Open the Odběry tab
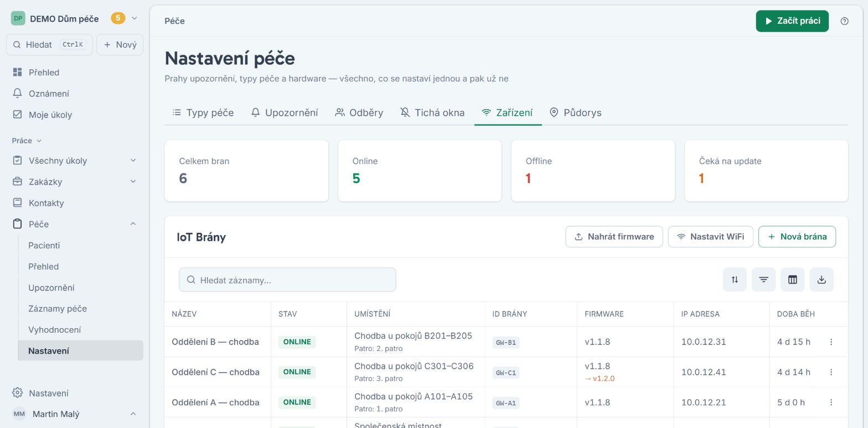868x428 pixels. (359, 112)
